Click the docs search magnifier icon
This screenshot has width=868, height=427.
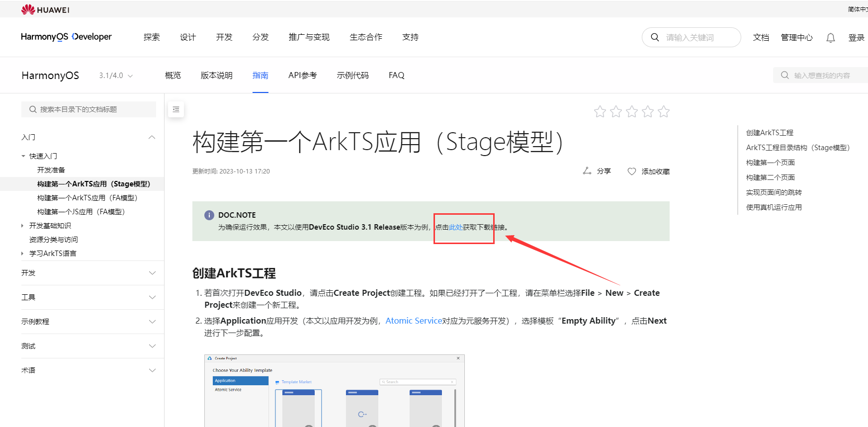pos(785,75)
